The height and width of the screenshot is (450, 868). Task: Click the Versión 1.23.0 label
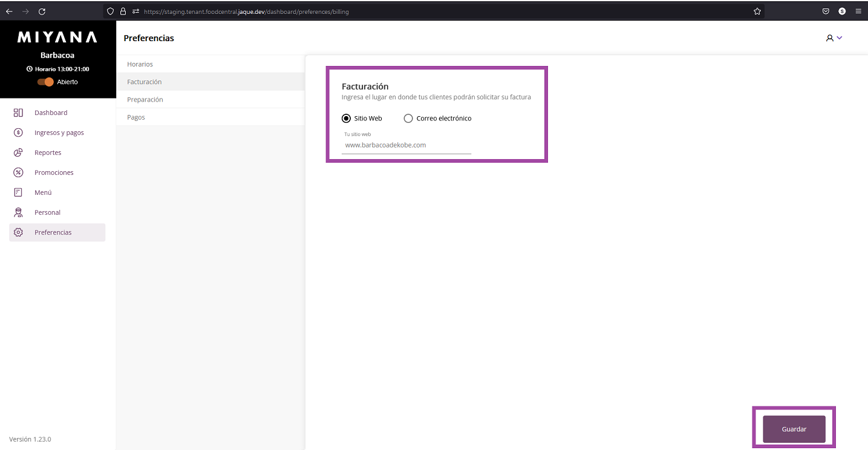coord(30,439)
